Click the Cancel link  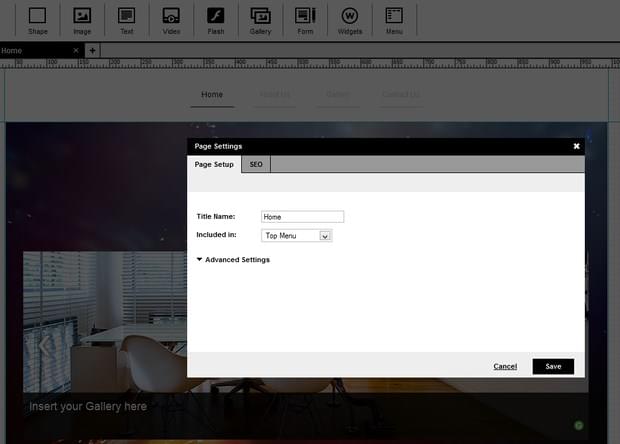point(505,367)
